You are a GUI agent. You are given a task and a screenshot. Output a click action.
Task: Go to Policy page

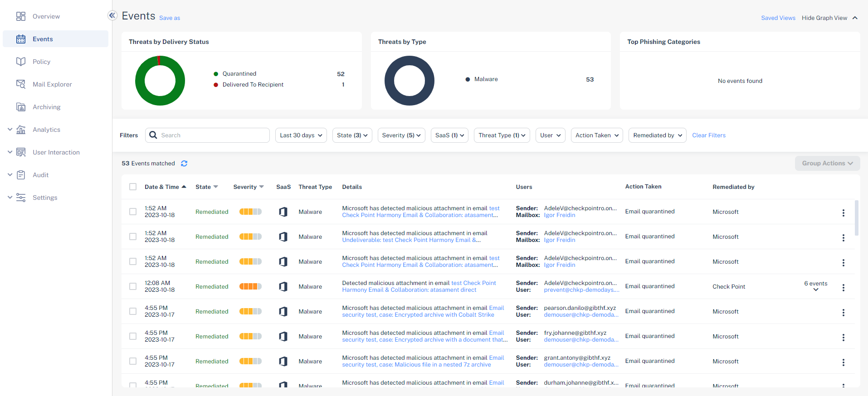pos(41,62)
